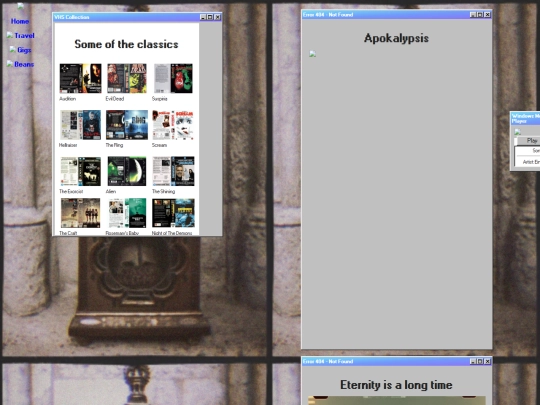The image size is (540, 405).
Task: Click the 'Scream' caption text
Action: coord(159,145)
